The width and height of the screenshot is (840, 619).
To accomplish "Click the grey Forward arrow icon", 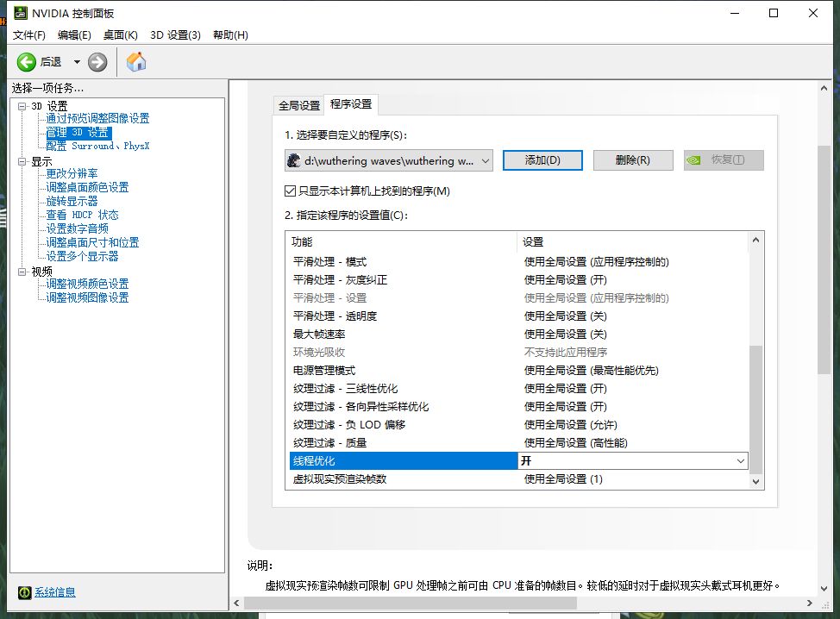I will [97, 62].
